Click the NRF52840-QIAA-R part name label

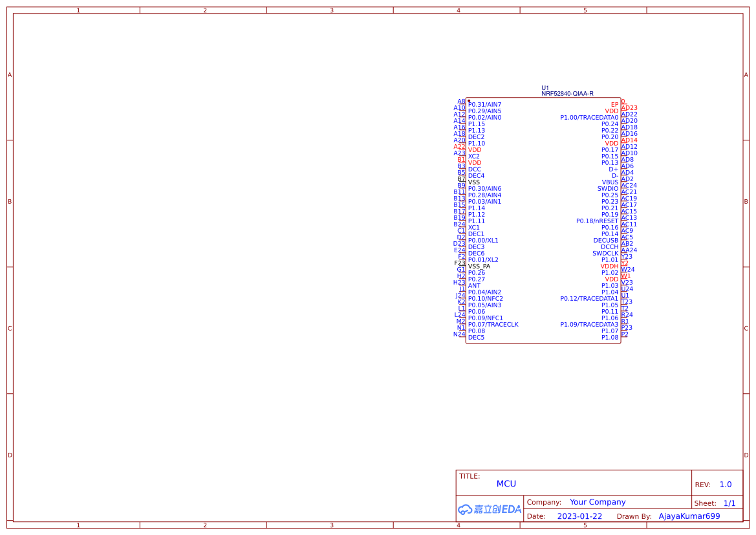pyautogui.click(x=567, y=93)
